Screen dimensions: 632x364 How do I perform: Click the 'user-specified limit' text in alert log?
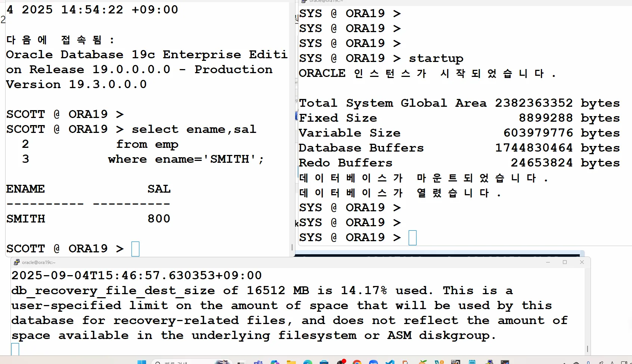point(90,305)
